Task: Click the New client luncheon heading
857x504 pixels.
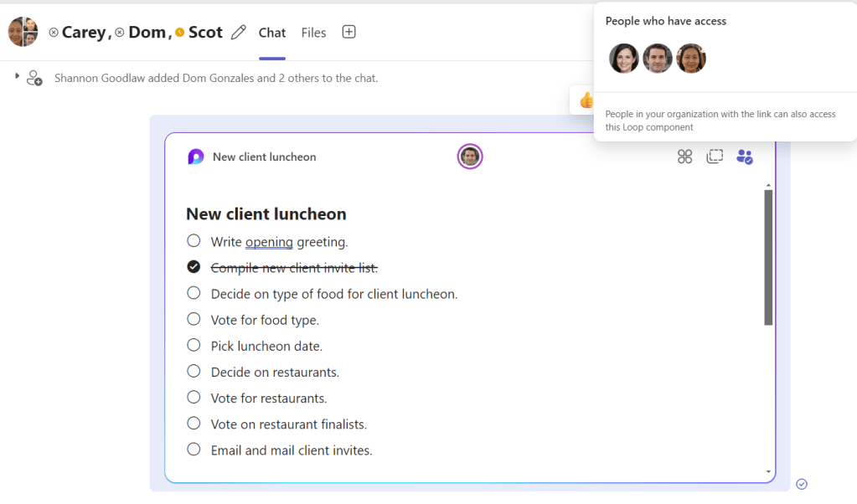Action: click(x=266, y=214)
